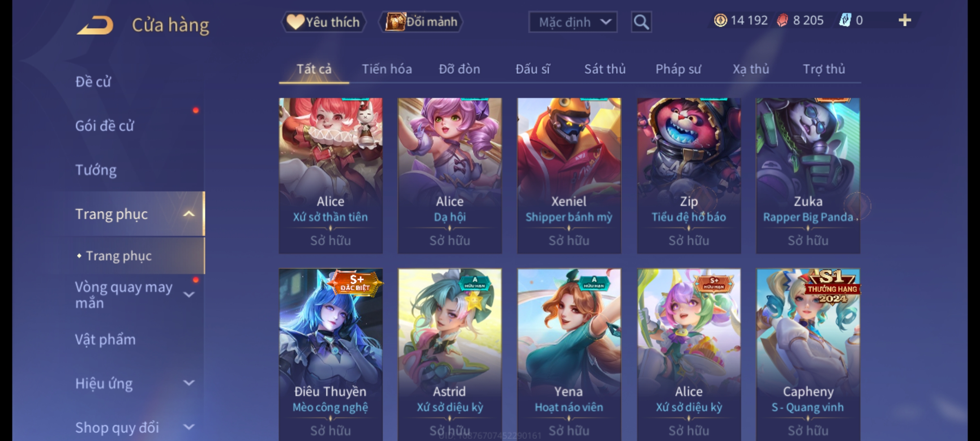The height and width of the screenshot is (441, 980).
Task: Click the blue voucher currency icon
Action: 844,20
